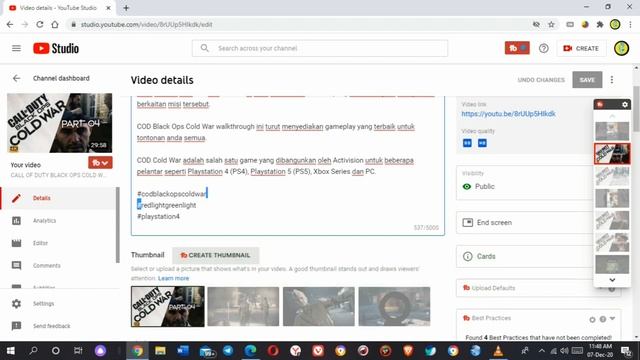This screenshot has width=640, height=360.
Task: Click the browser home button
Action: pyautogui.click(x=55, y=24)
